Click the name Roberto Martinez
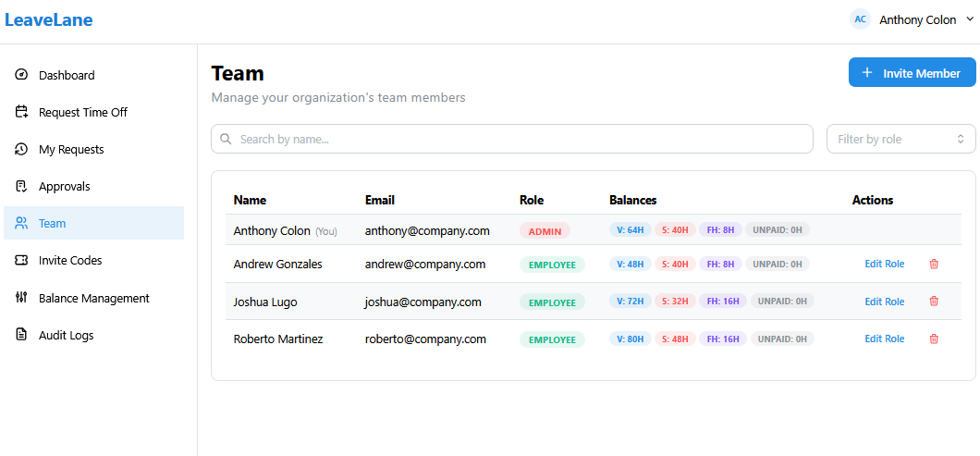 [278, 339]
